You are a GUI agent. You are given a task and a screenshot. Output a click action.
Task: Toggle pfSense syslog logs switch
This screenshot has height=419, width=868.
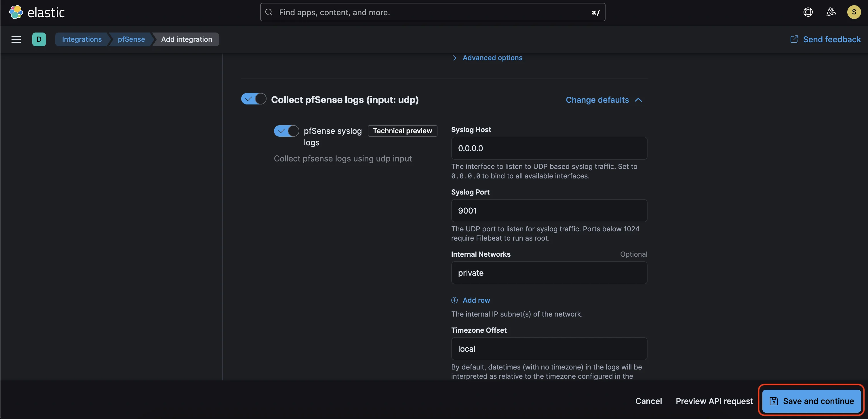(x=286, y=131)
